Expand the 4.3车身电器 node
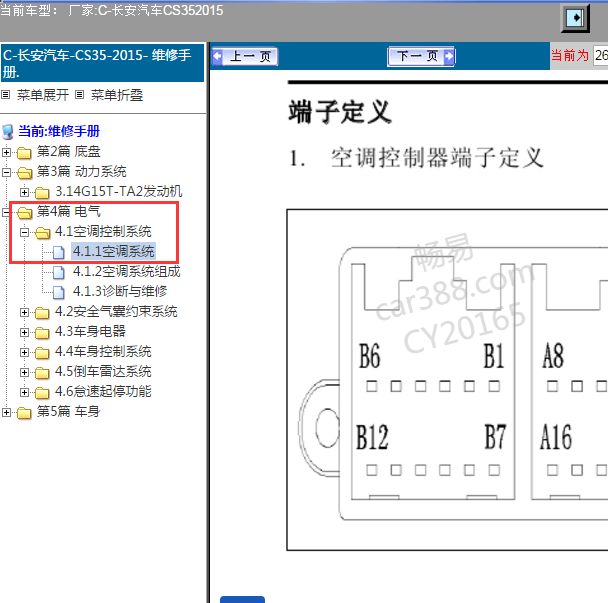The height and width of the screenshot is (603, 608). pyautogui.click(x=24, y=333)
